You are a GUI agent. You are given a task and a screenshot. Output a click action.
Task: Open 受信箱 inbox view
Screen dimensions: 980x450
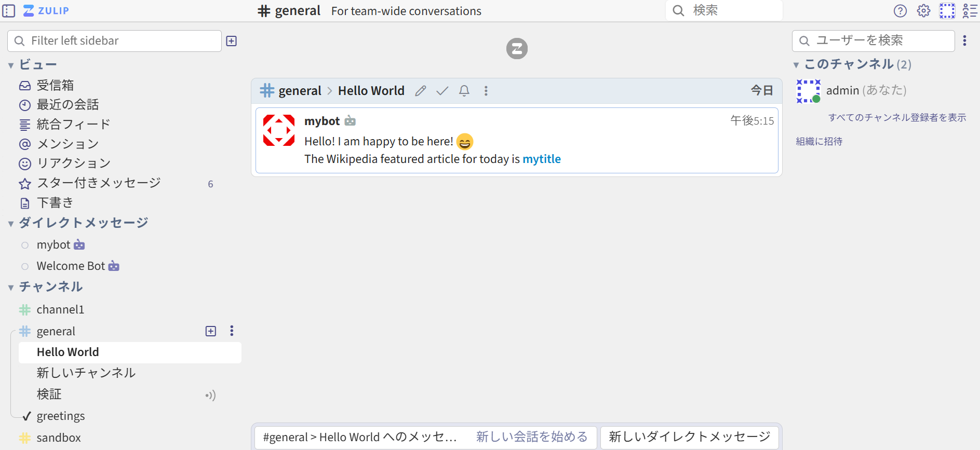[x=55, y=85]
